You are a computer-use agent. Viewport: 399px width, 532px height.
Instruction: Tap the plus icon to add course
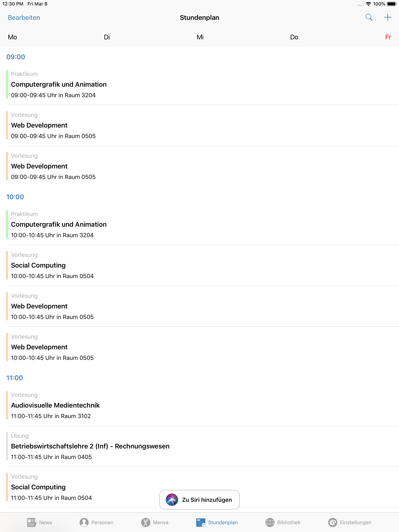(388, 17)
